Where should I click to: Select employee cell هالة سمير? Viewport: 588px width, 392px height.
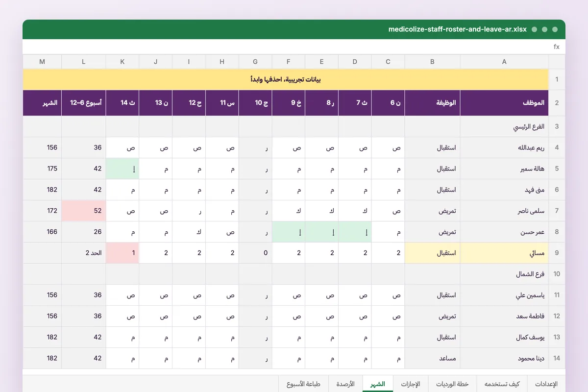pyautogui.click(x=504, y=169)
